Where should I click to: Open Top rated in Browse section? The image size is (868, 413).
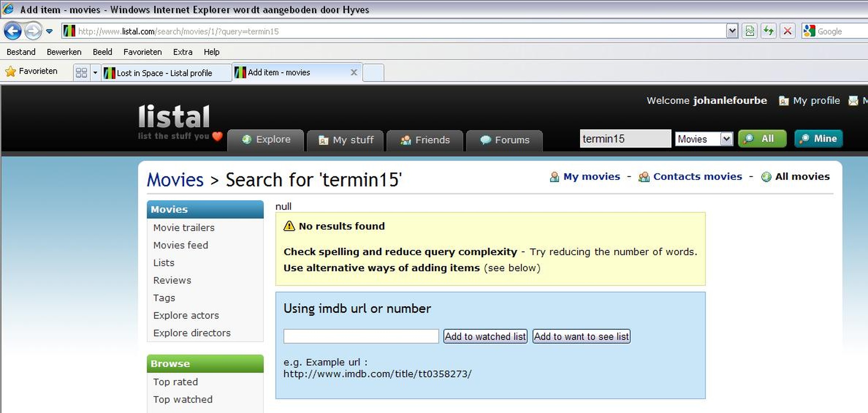point(175,382)
